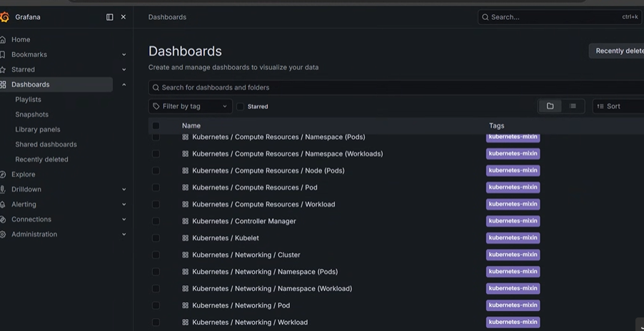Click the Dashboards grid icon in sidebar

[x=3, y=84]
